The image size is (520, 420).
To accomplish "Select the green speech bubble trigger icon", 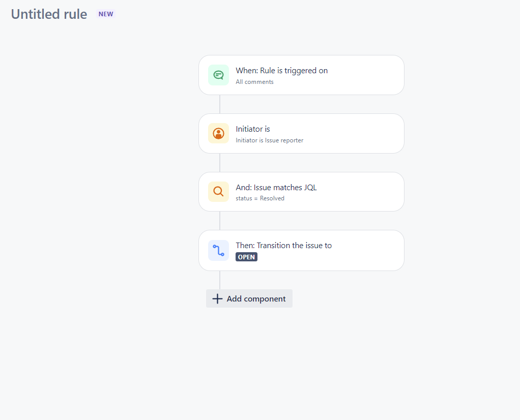I will [x=218, y=75].
